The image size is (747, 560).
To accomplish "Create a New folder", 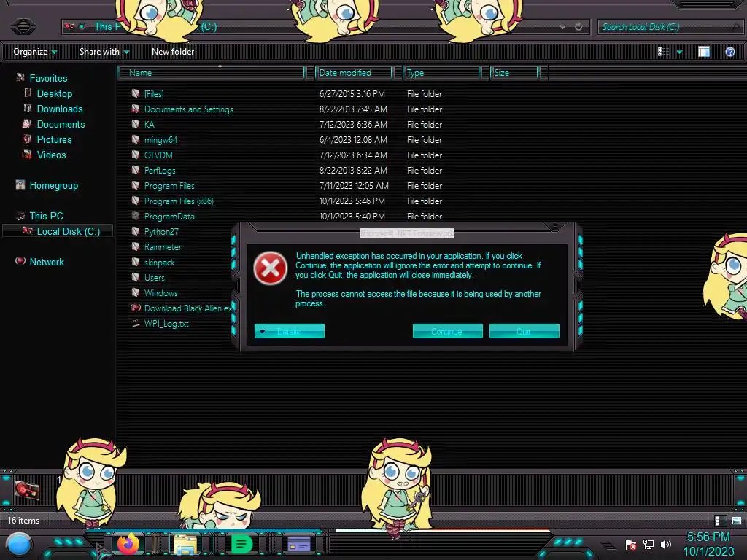I will (x=173, y=52).
